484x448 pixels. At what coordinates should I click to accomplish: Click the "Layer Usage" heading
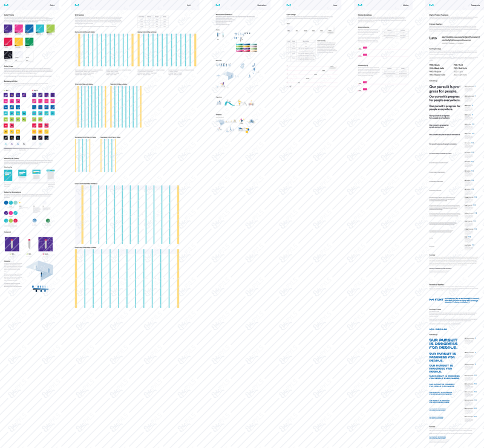[291, 15]
